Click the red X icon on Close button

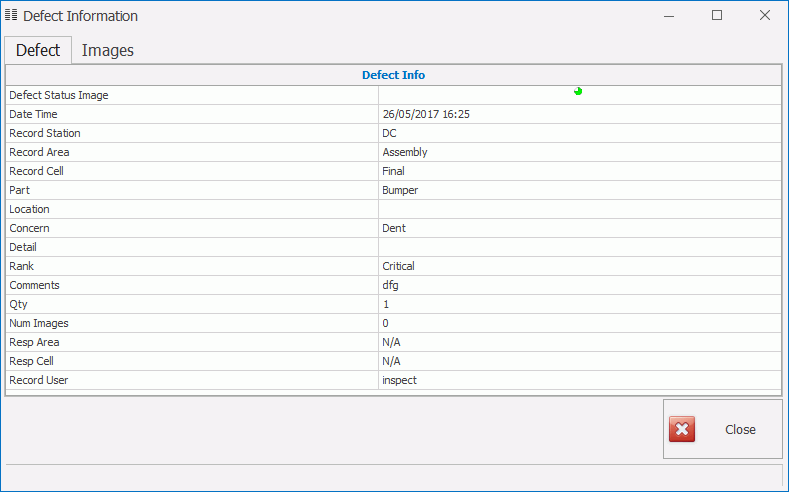point(682,430)
